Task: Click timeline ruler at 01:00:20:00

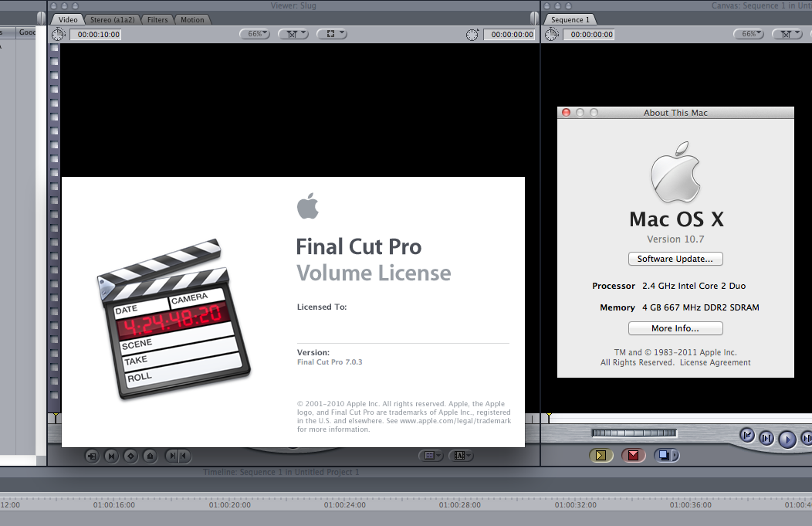Action: [230, 504]
